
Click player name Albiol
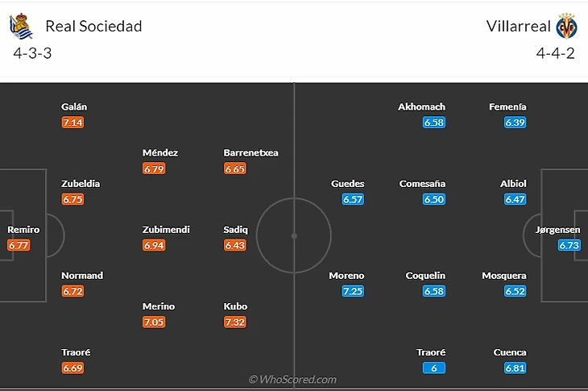(x=513, y=184)
